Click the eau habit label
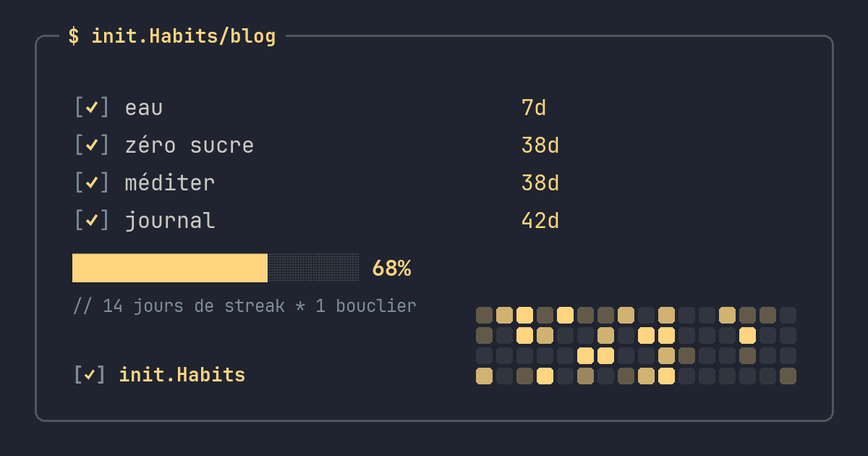 tap(144, 108)
